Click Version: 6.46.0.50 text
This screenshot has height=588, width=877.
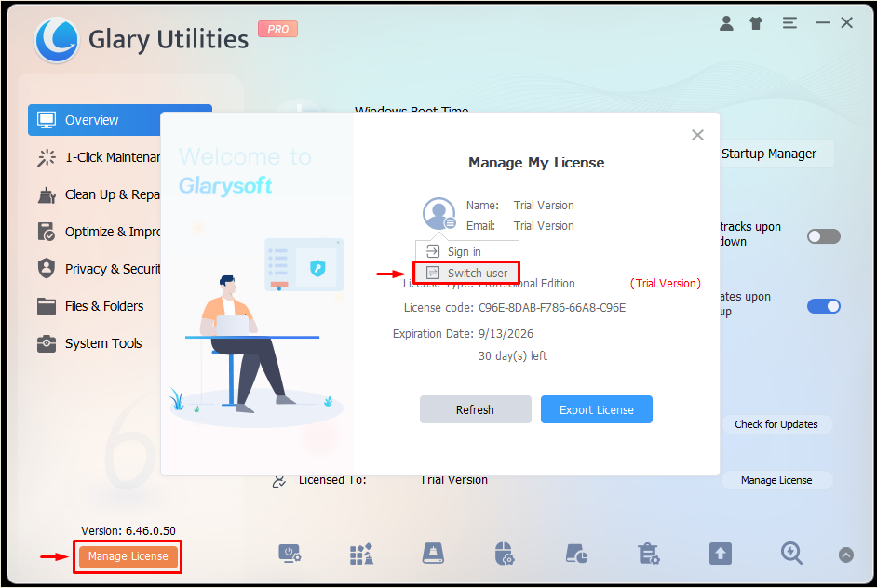128,530
